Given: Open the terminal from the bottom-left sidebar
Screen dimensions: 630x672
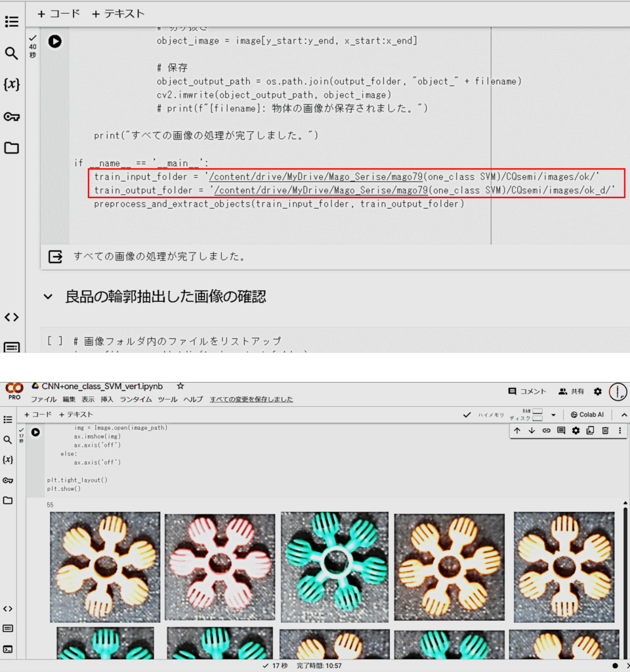Looking at the screenshot, I should point(8,650).
